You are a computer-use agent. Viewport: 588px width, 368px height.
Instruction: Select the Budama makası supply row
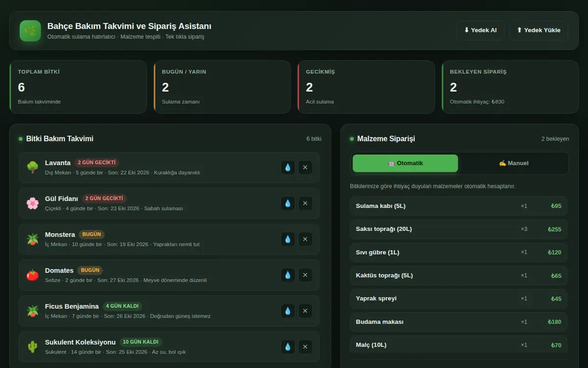(459, 322)
